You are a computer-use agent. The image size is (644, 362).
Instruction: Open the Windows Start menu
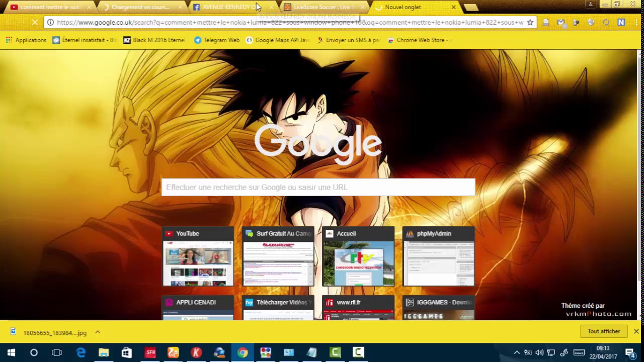11,352
